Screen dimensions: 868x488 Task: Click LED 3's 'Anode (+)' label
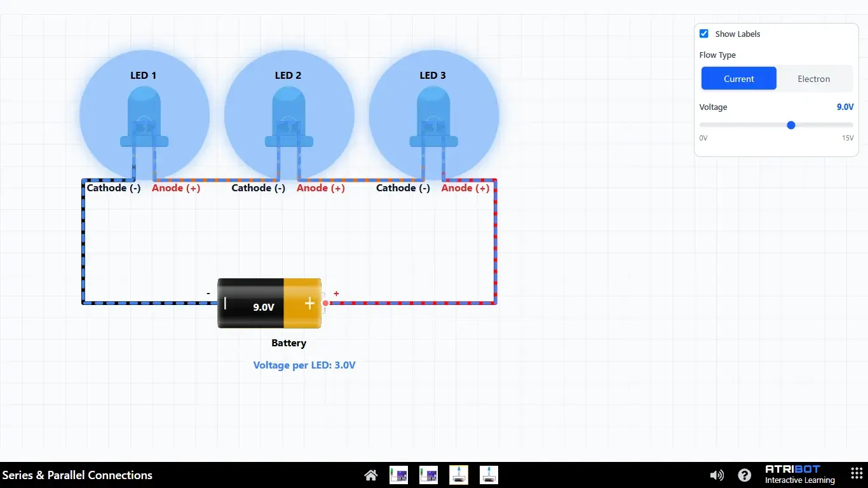[466, 188]
